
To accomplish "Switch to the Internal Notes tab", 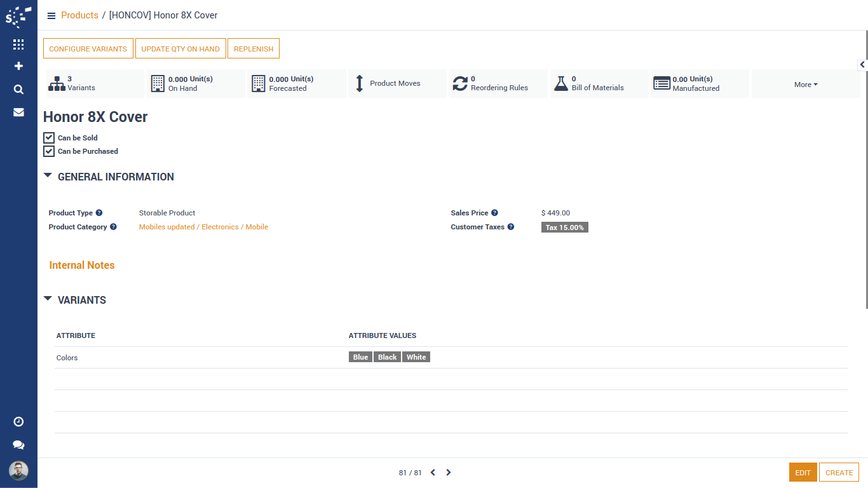I will (82, 266).
